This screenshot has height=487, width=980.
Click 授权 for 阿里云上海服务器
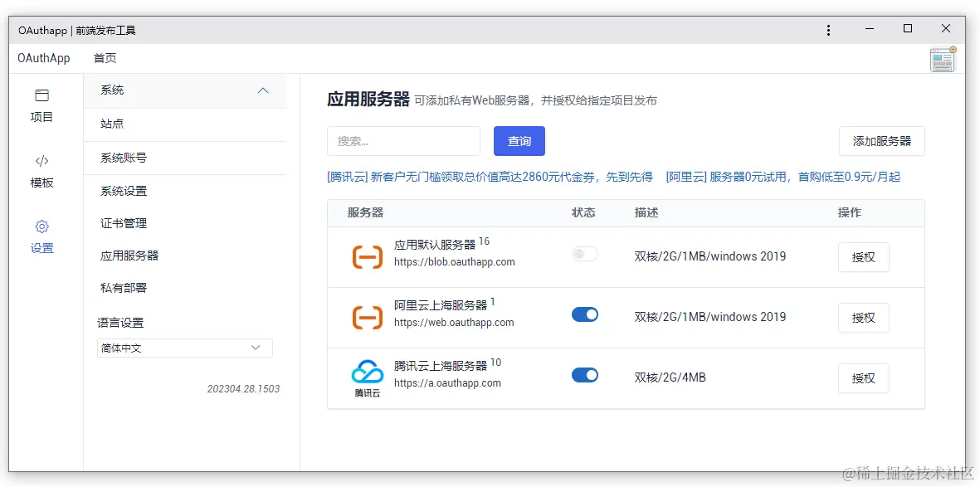[x=863, y=319]
